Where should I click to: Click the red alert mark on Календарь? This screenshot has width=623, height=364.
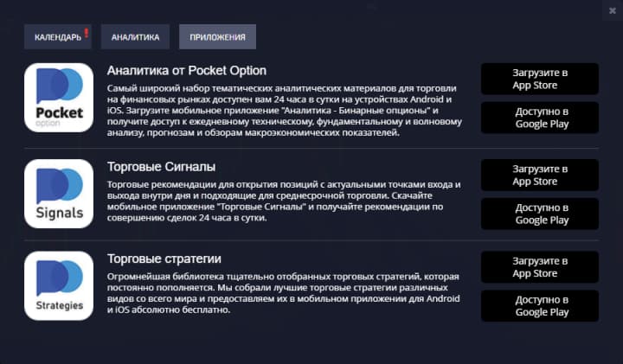87,35
